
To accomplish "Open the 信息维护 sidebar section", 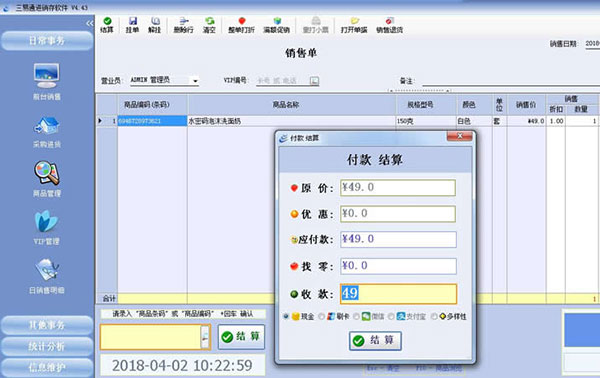I will point(47,367).
